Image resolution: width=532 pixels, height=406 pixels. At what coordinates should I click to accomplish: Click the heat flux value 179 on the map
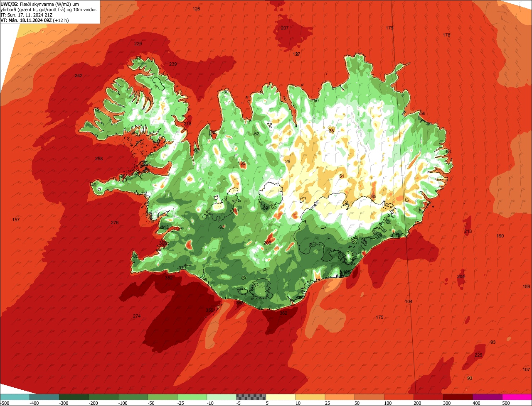pyautogui.click(x=389, y=28)
